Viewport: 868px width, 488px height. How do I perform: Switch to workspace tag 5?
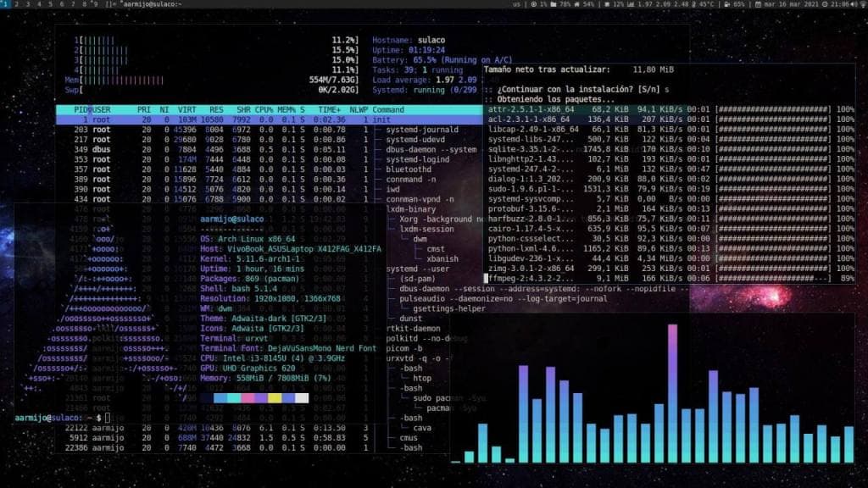coord(49,4)
